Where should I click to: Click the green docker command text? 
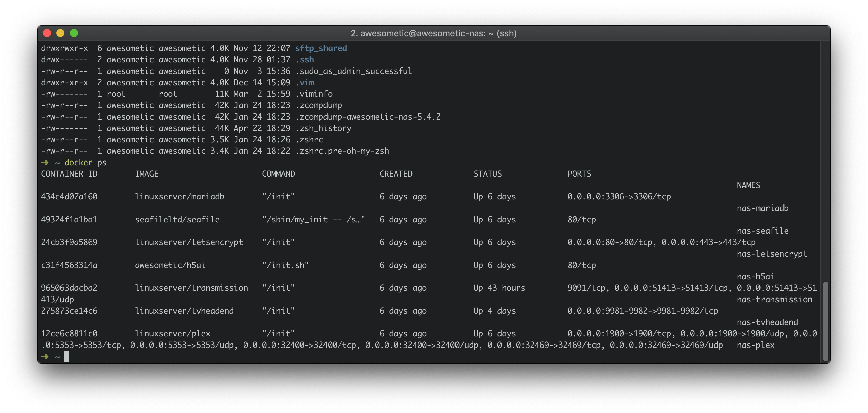tap(78, 163)
